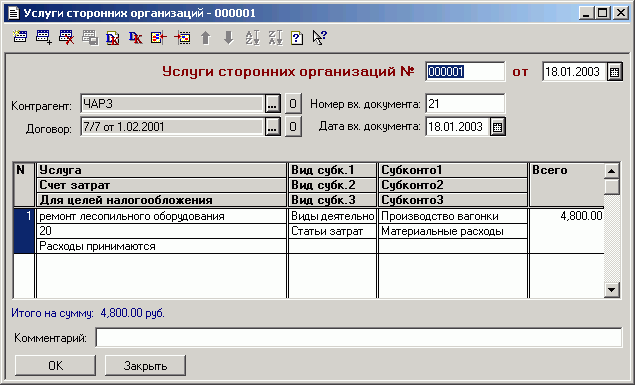The height and width of the screenshot is (385, 635).
Task: Add a row with the plus-row icon
Action: click(43, 37)
